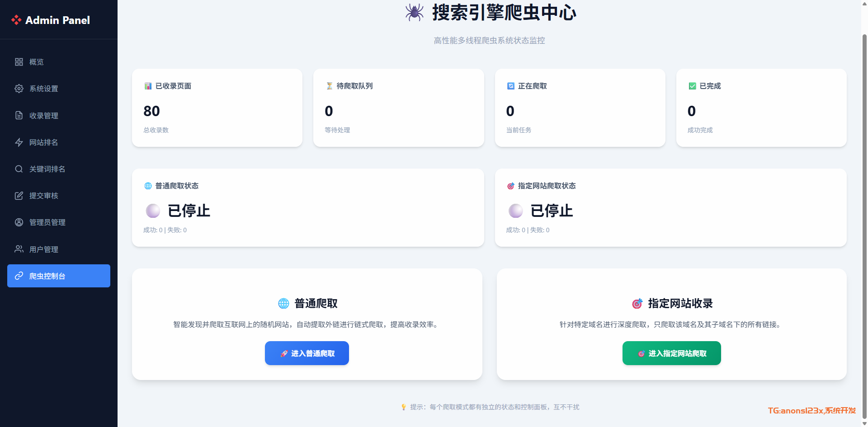
Task: Click the green checkmark icon on 已完成 card
Action: coord(692,86)
